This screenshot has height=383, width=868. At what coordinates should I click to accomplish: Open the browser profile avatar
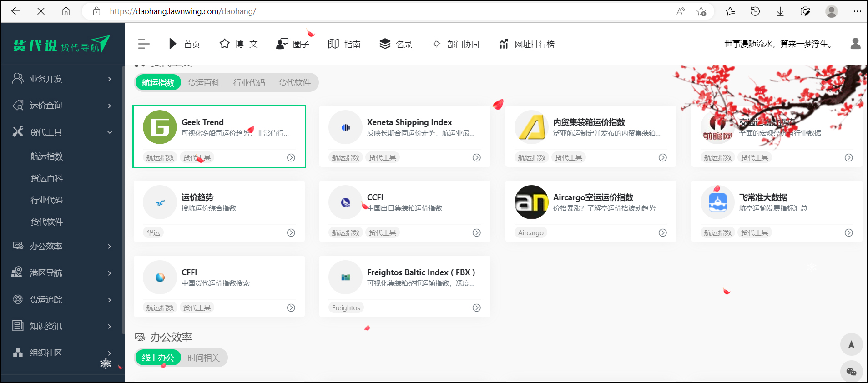[x=832, y=11]
